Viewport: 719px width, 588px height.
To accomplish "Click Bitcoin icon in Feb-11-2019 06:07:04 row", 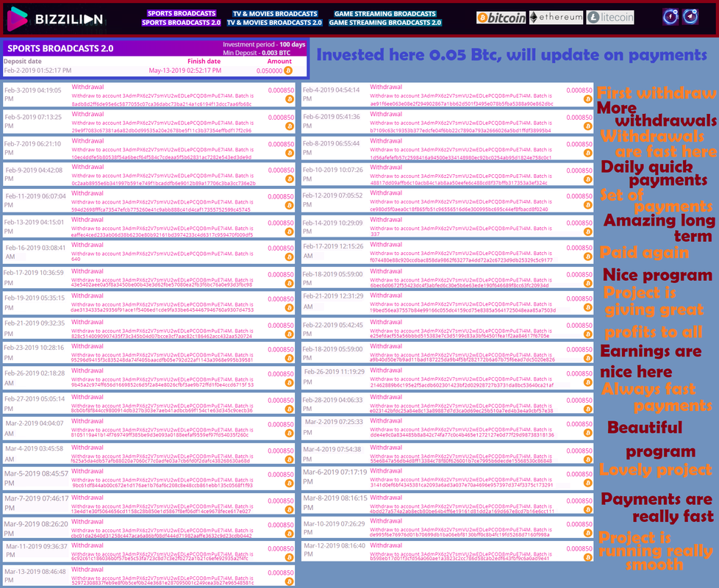I will pos(290,205).
